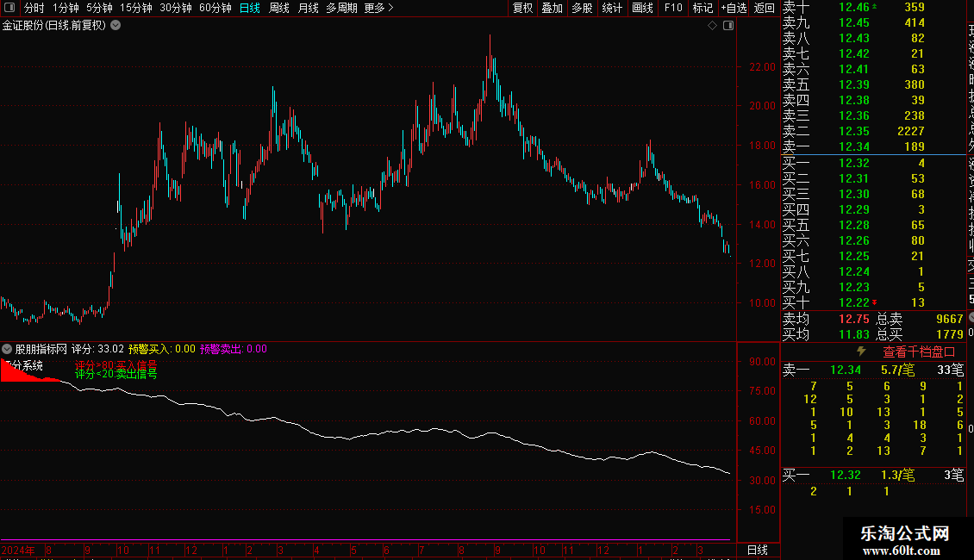974x560 pixels.
Task: Click 总卖 value 9667
Action: coord(949,319)
